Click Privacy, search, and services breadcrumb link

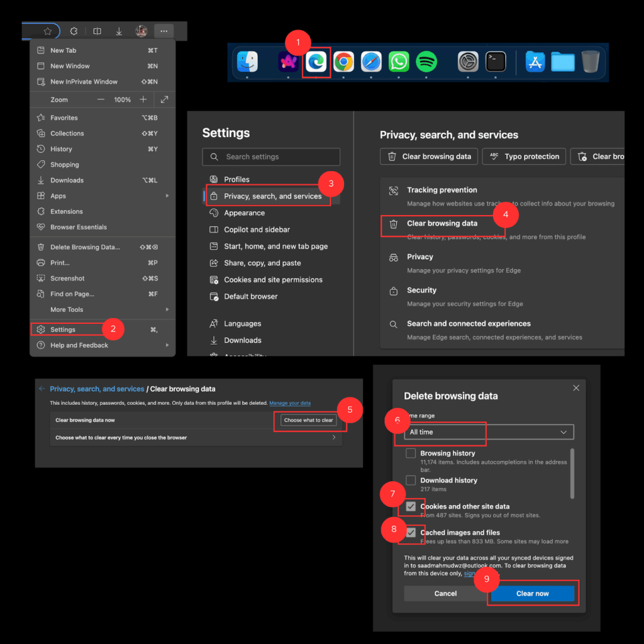97,389
